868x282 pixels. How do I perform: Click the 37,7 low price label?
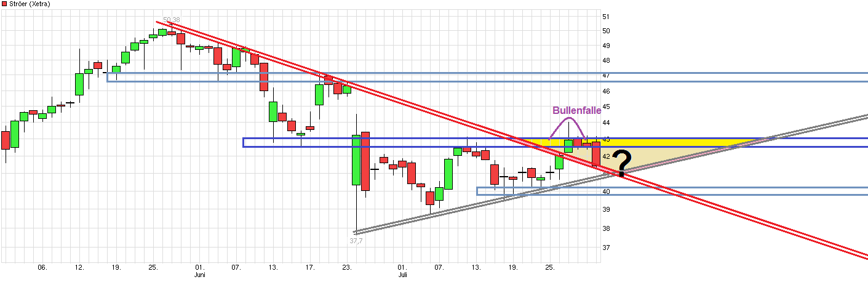tap(357, 241)
